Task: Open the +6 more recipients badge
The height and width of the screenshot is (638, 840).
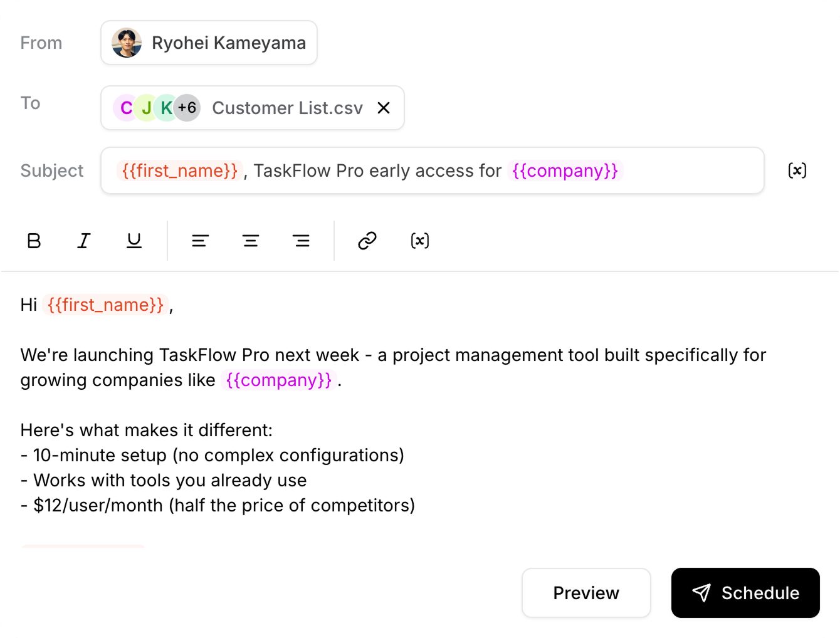Action: point(187,108)
